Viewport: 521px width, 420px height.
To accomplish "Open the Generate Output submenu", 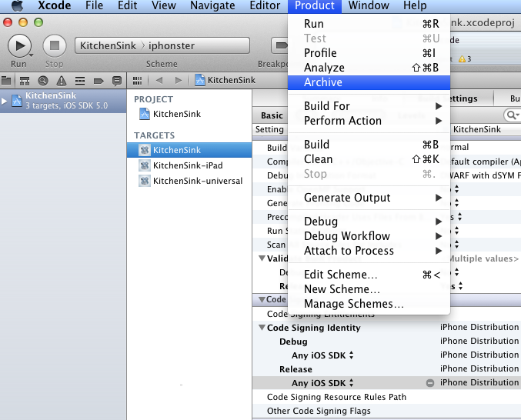I will (369, 198).
